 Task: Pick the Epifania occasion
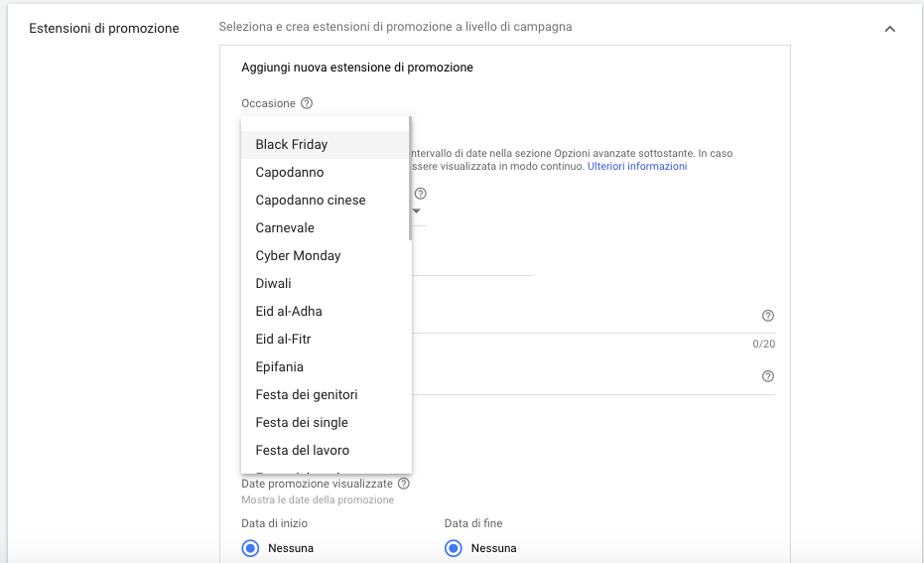[x=280, y=366]
